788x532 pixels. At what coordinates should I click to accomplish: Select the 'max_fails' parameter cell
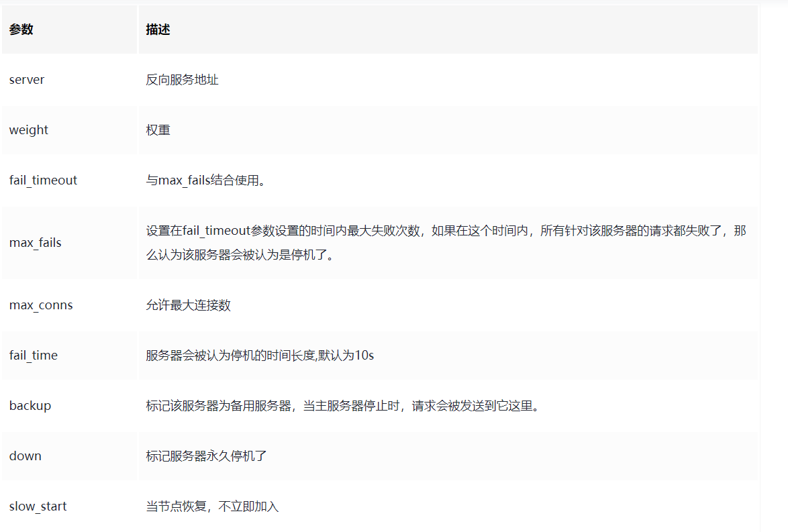[69, 243]
